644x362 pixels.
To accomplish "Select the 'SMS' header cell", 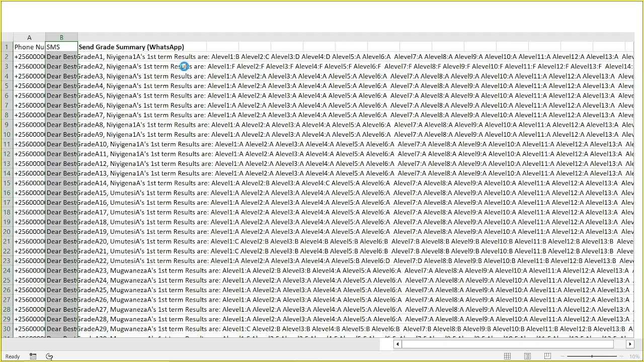I will [61, 47].
